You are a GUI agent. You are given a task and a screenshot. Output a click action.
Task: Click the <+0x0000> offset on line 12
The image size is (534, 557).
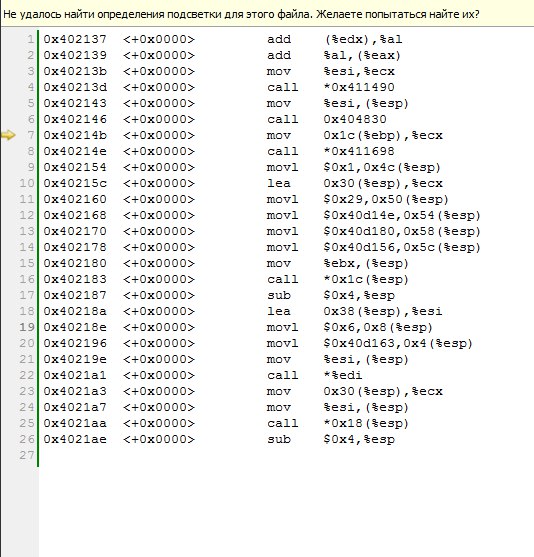159,215
